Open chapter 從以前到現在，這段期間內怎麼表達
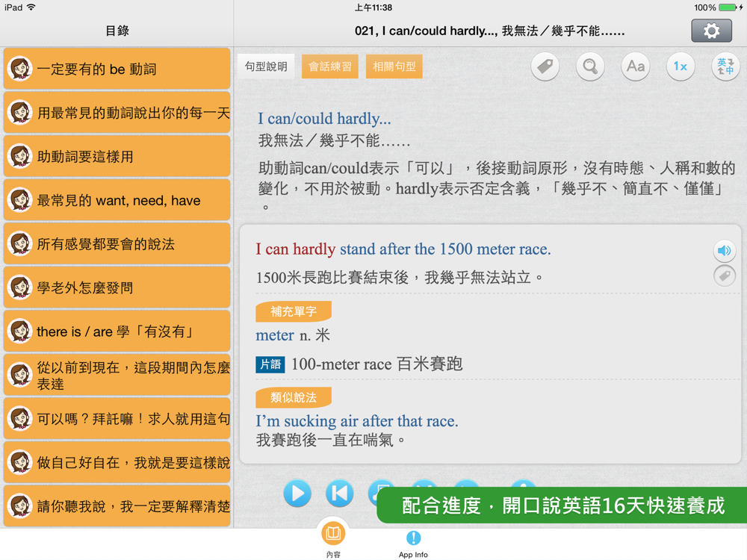The width and height of the screenshot is (747, 560). point(117,376)
